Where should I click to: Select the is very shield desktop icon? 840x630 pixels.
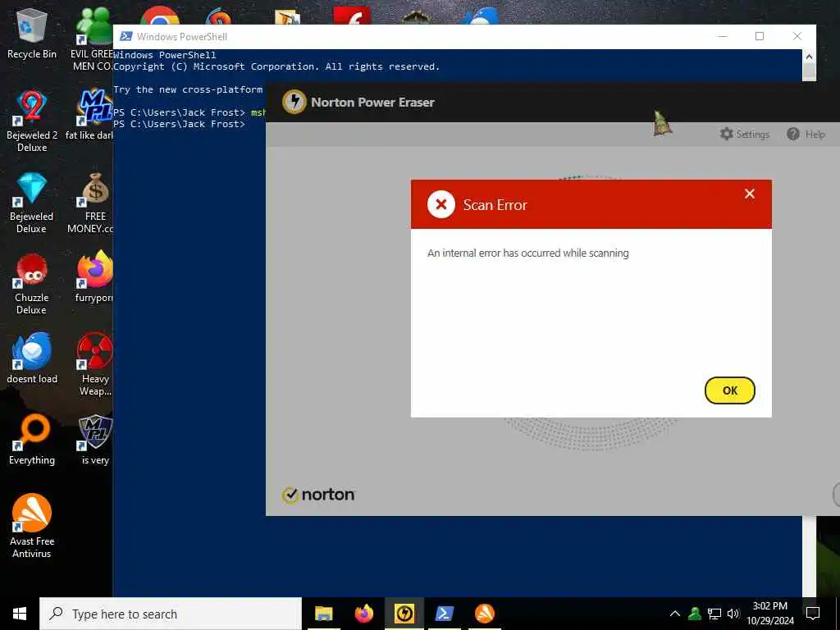pyautogui.click(x=95, y=440)
